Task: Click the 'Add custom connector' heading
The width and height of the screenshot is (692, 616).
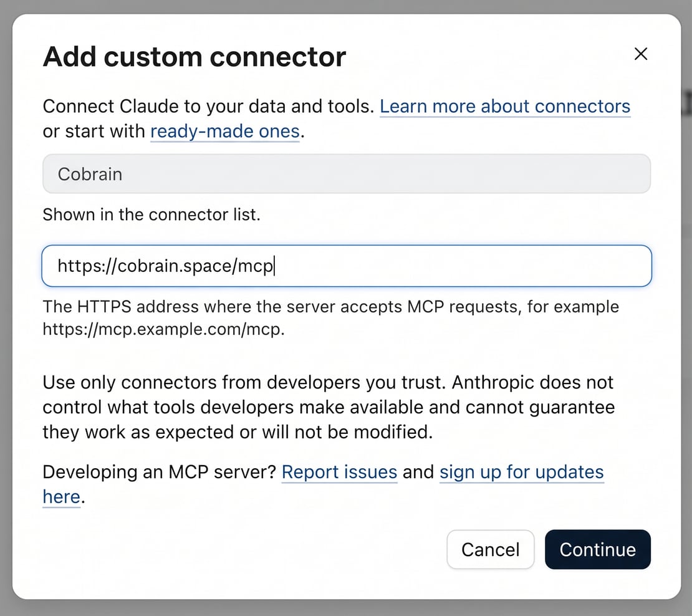Action: click(x=194, y=57)
